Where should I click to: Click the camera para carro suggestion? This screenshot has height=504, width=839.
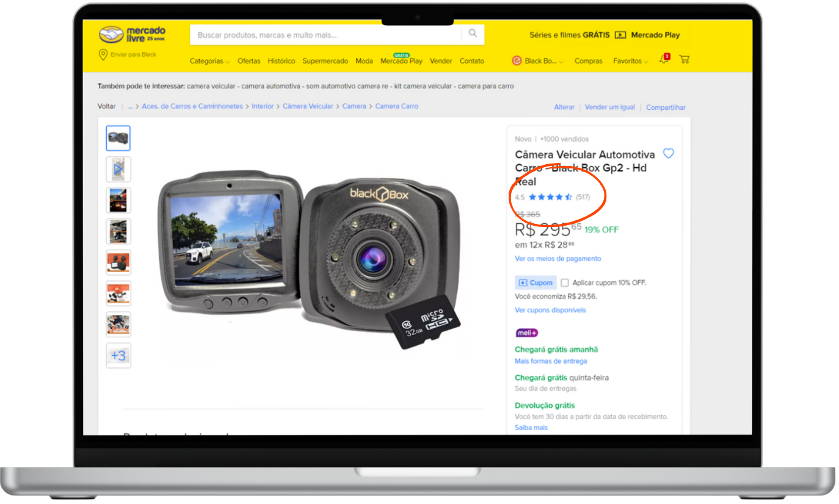pyautogui.click(x=486, y=86)
